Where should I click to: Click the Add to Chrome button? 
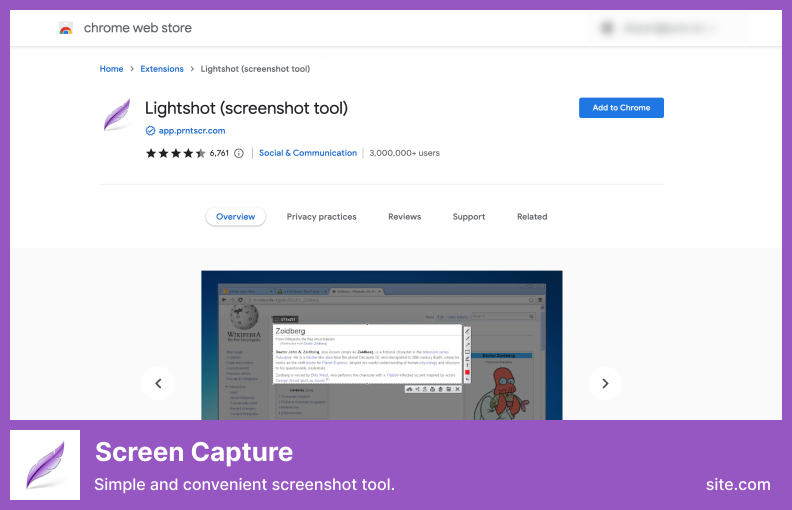coord(621,108)
